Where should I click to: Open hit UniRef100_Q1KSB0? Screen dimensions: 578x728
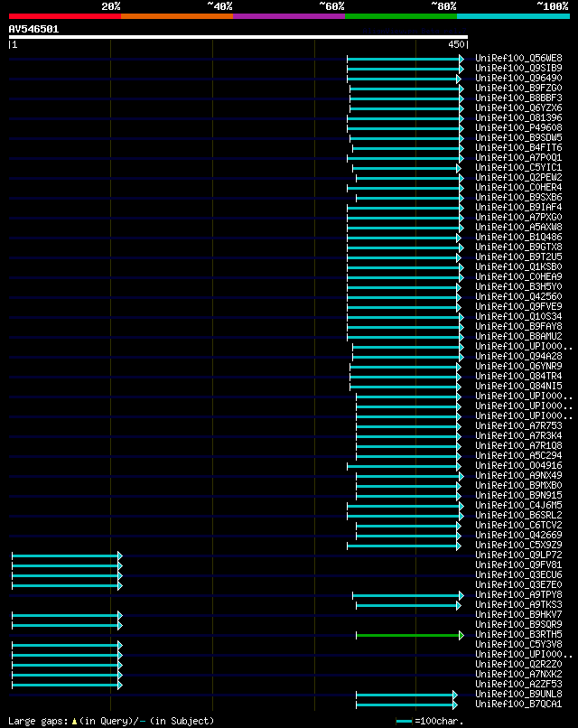click(x=518, y=266)
